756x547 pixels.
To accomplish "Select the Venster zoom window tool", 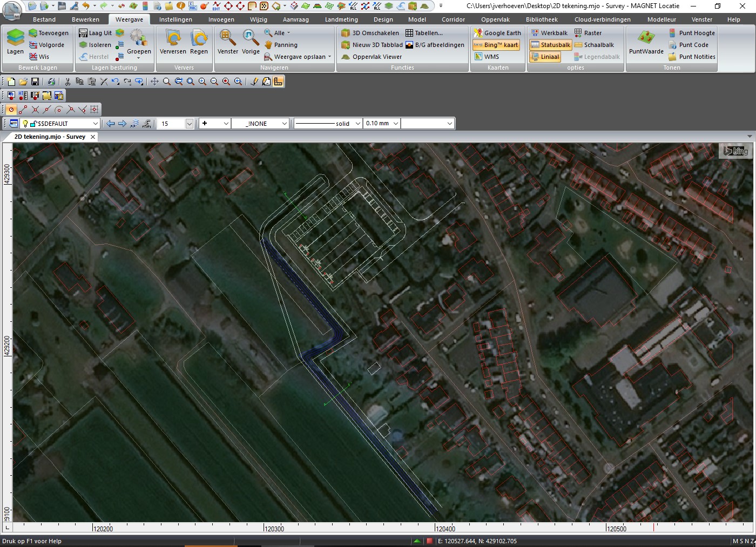I will coord(227,42).
